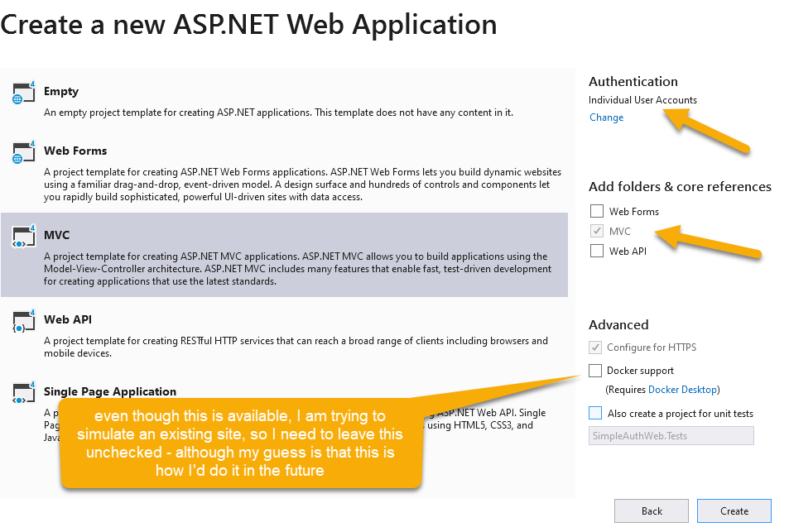The image size is (789, 532).
Task: Focus the SimpleAuthWeb.Tests project name field
Action: point(671,436)
